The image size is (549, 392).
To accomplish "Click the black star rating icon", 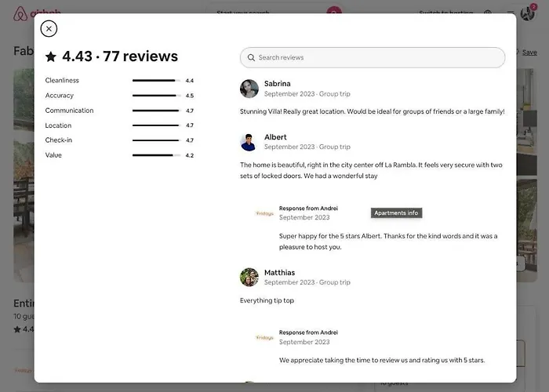I will tap(51, 56).
